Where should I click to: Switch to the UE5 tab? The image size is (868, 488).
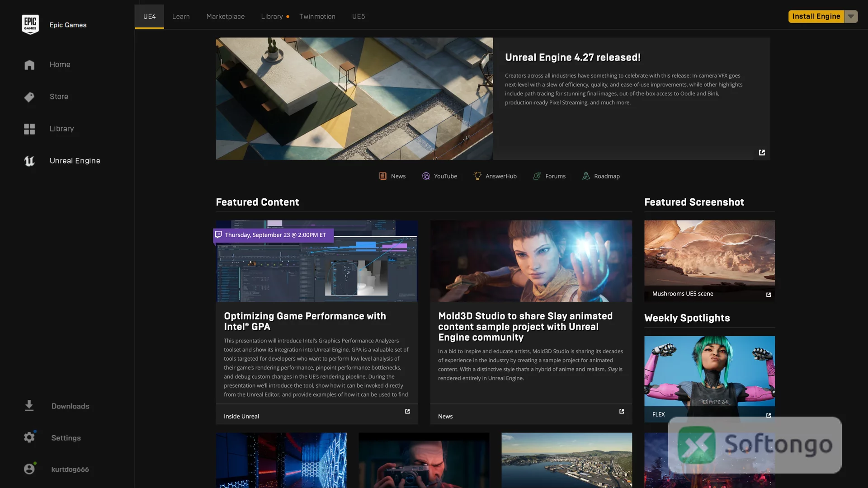pos(359,16)
